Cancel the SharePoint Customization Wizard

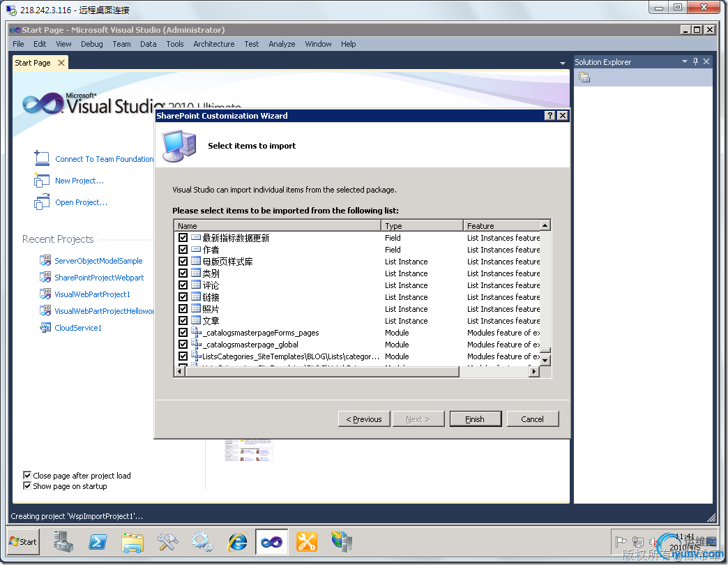click(533, 419)
